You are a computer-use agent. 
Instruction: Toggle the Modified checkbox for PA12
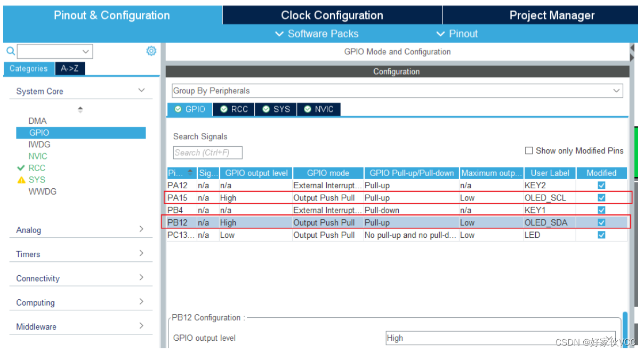click(x=601, y=186)
